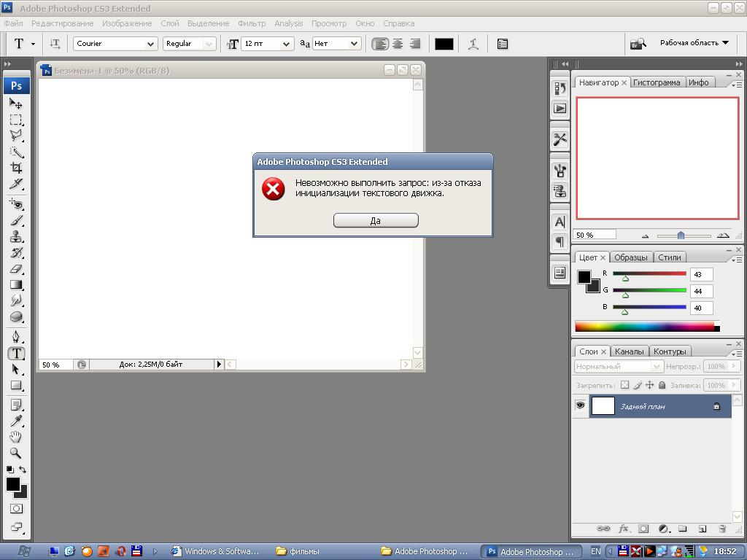The width and height of the screenshot is (747, 560).
Task: Select the Pen tool
Action: tap(16, 337)
